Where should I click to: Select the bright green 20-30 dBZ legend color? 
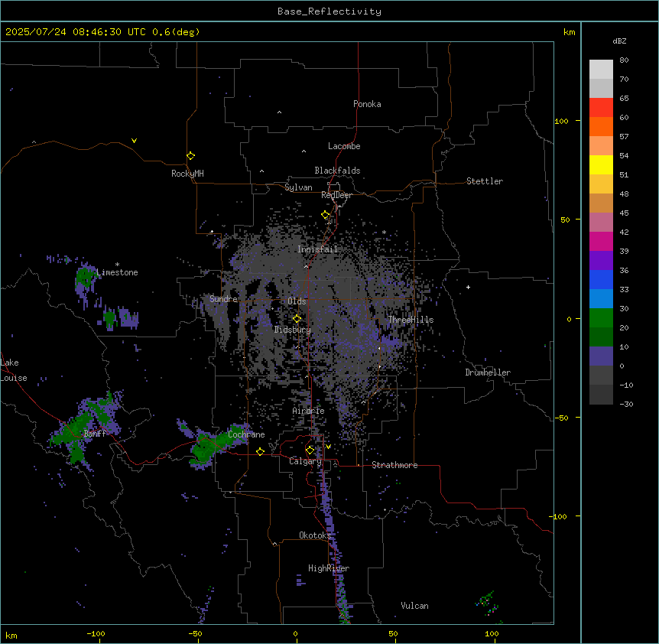pos(601,318)
